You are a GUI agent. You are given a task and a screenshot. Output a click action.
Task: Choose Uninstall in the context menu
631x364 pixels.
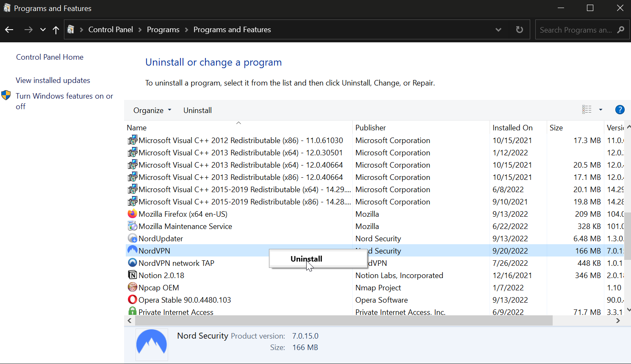tap(318, 259)
